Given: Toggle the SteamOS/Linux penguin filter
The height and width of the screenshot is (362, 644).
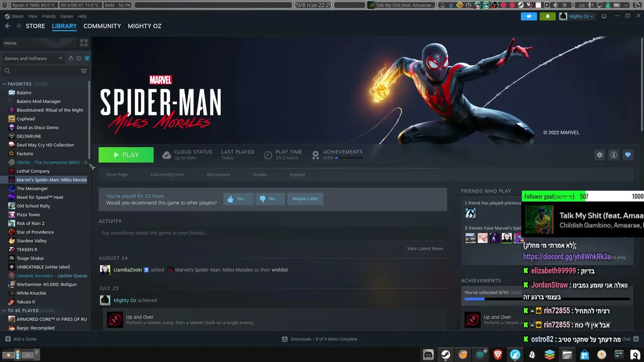Looking at the screenshot, I should (71, 58).
